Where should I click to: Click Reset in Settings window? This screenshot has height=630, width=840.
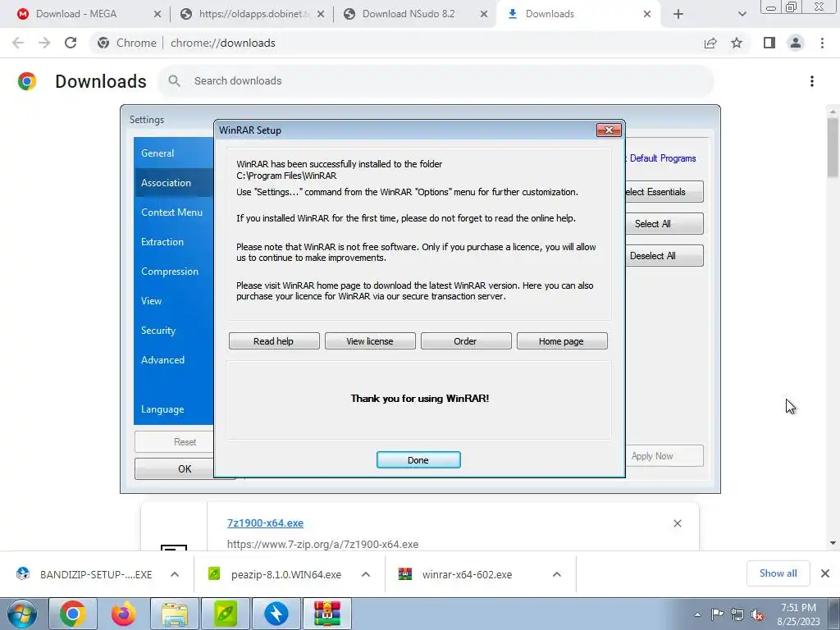click(174, 442)
